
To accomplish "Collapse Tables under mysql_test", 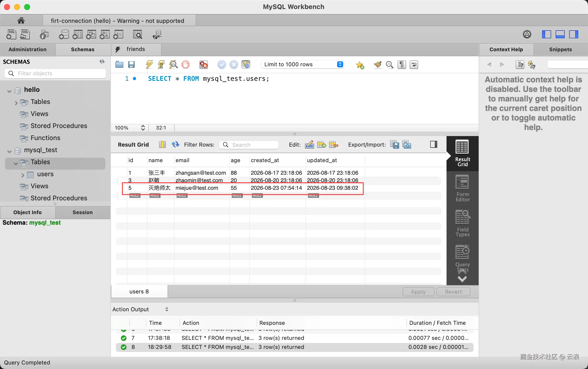I will pos(16,163).
